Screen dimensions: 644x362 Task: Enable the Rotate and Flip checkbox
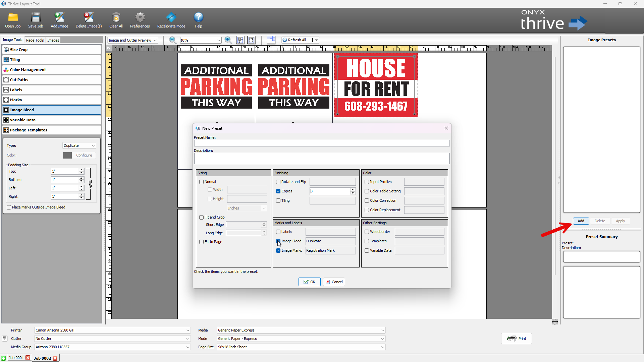278,182
